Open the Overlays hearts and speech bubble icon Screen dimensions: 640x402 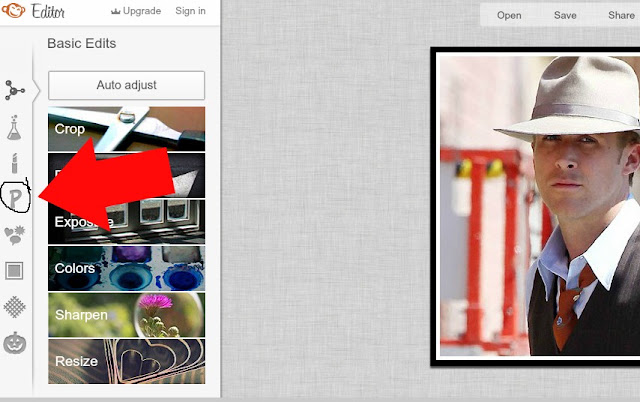pos(15,235)
